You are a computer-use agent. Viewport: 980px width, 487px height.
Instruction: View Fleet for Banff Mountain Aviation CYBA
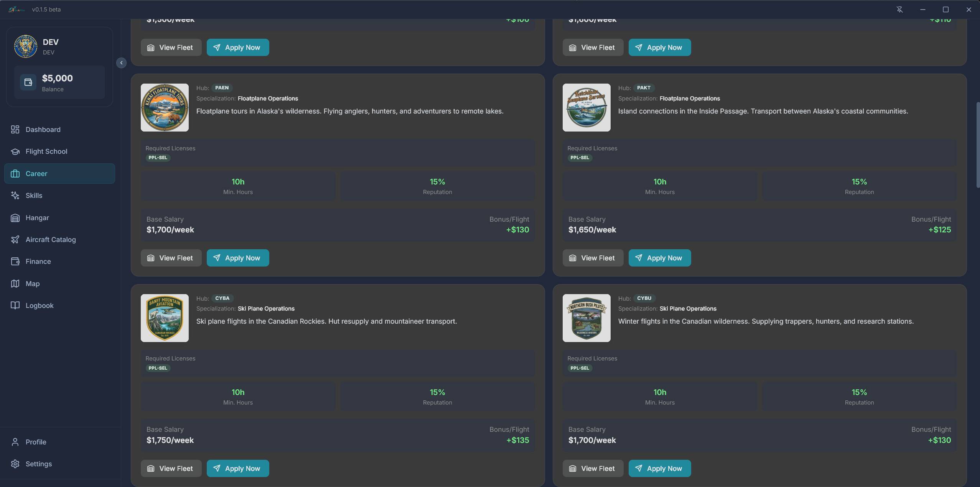pos(171,469)
